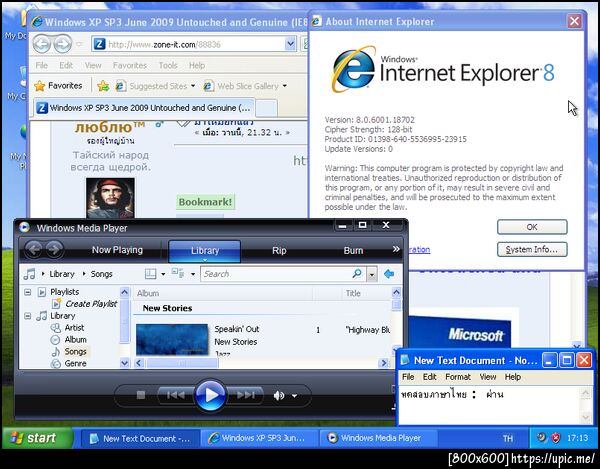Click the Internet Explorer 8 logo

(x=443, y=70)
